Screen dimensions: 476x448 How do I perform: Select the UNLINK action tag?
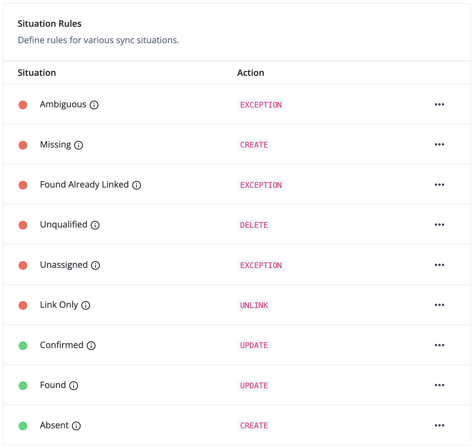pos(254,305)
